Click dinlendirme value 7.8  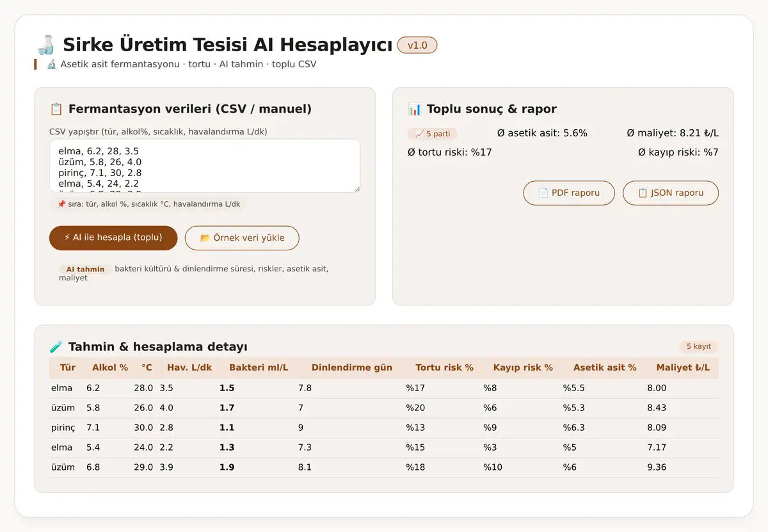[x=305, y=388]
